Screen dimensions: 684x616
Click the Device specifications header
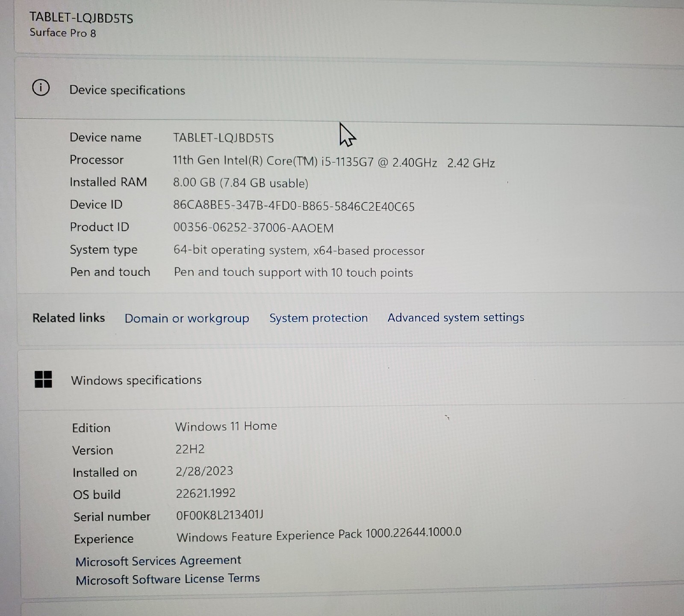[x=127, y=90]
